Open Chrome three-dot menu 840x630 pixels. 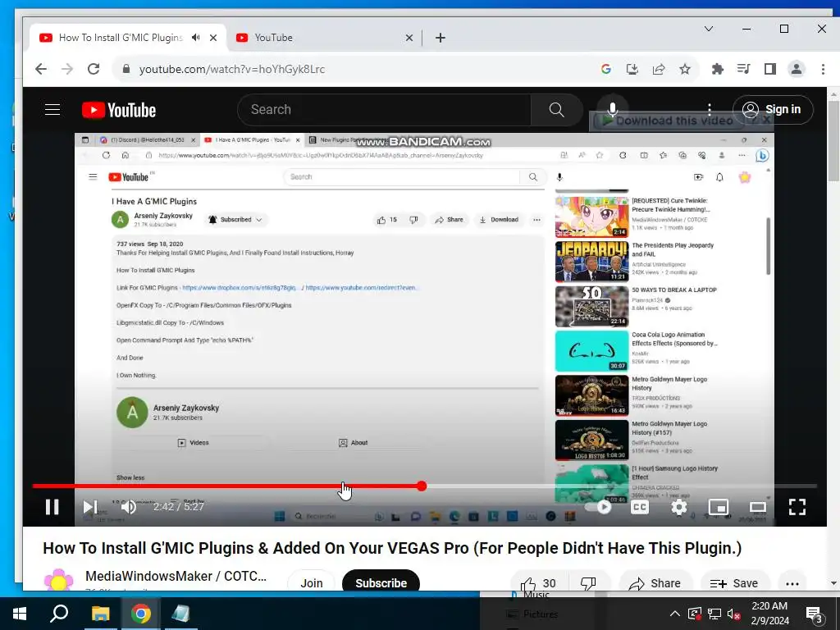point(823,69)
